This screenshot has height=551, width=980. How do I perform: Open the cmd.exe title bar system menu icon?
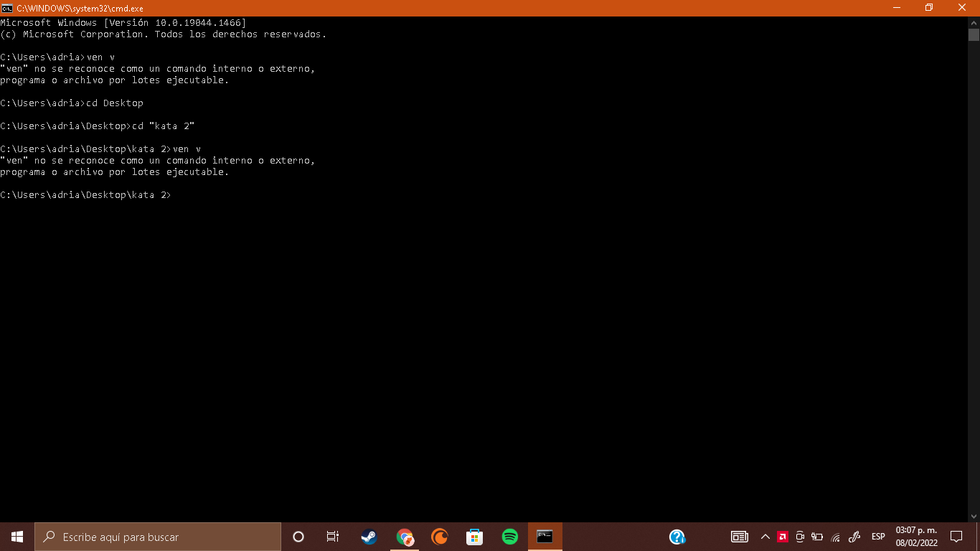(x=7, y=8)
